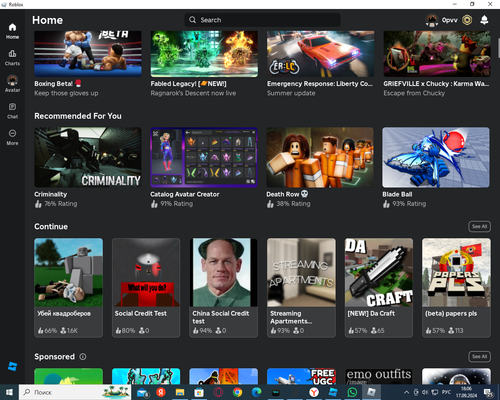Image resolution: width=500 pixels, height=400 pixels.
Task: Open the Boxing Beta! game thumbnail
Action: [x=88, y=54]
